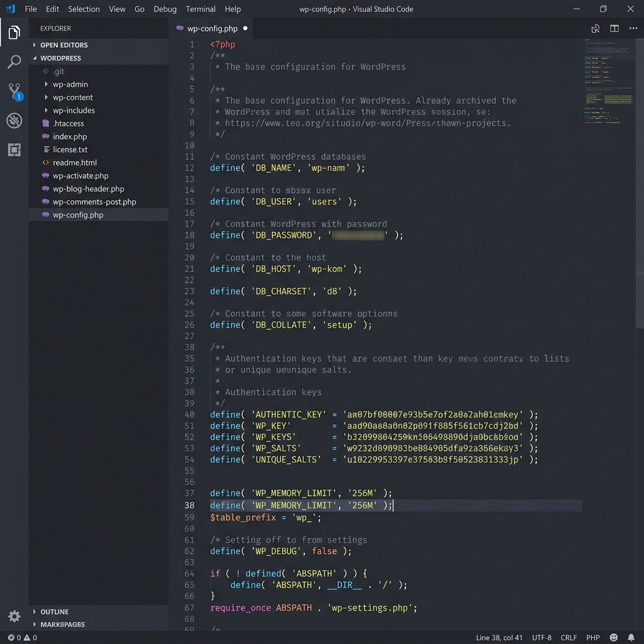Open More Actions ellipsis in editor toolbar
The height and width of the screenshot is (644, 644).
(633, 28)
